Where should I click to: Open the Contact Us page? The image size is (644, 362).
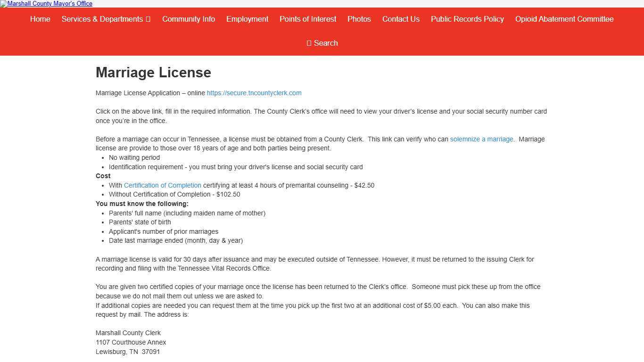tap(401, 19)
